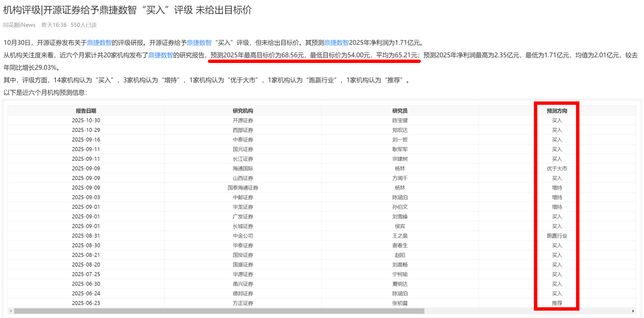The width and height of the screenshot is (644, 318).
Task: Click the 报告日期 column header
Action: 86,111
